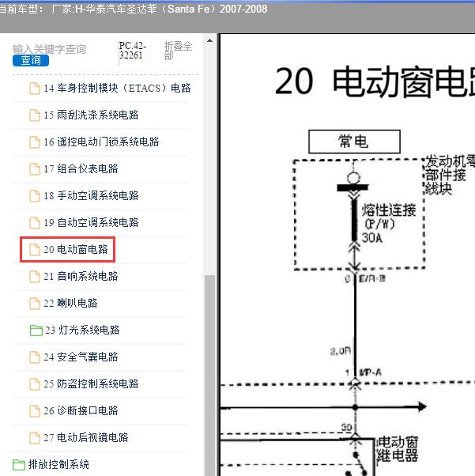
Task: Select 16 遥控电动门锁系统电路 entry
Action: click(x=101, y=142)
